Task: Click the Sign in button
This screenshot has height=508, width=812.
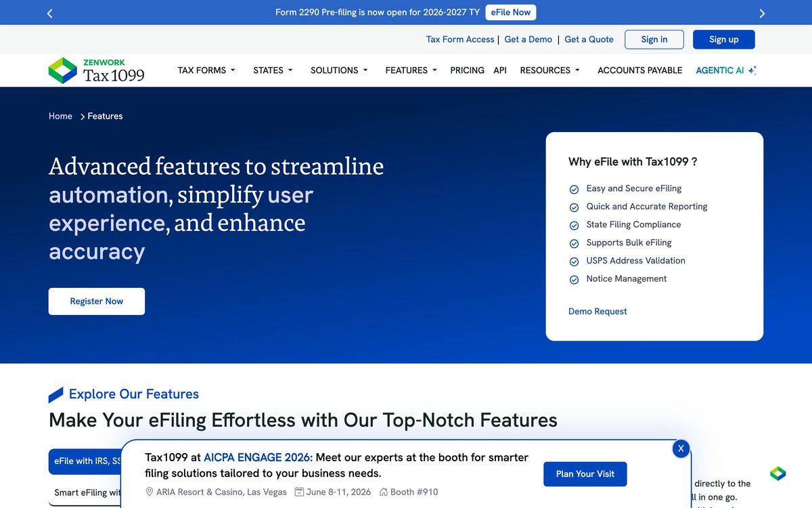Action: (654, 39)
